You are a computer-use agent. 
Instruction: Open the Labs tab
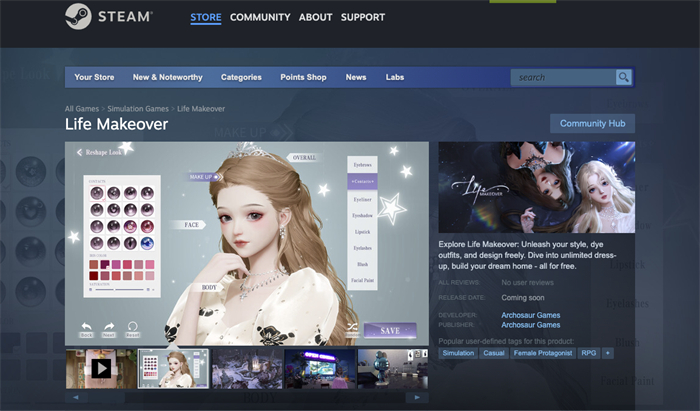(395, 77)
